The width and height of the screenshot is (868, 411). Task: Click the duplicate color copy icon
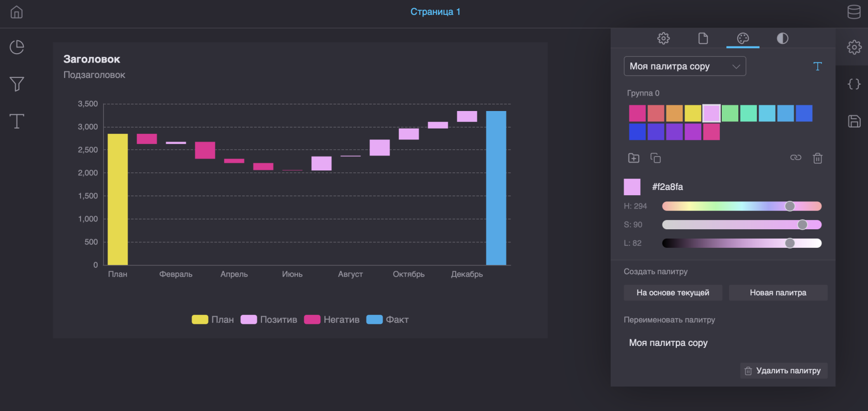(656, 158)
